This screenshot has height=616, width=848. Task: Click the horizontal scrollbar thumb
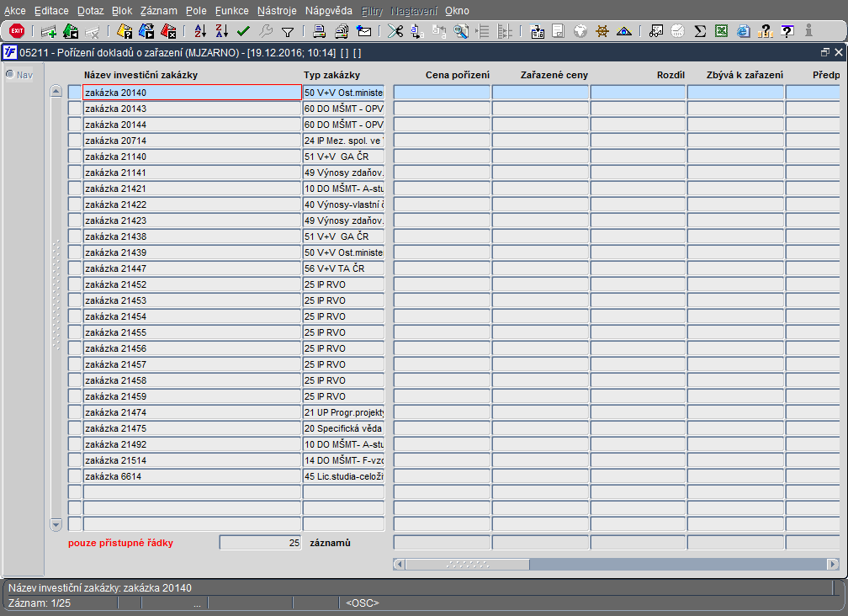(467, 565)
